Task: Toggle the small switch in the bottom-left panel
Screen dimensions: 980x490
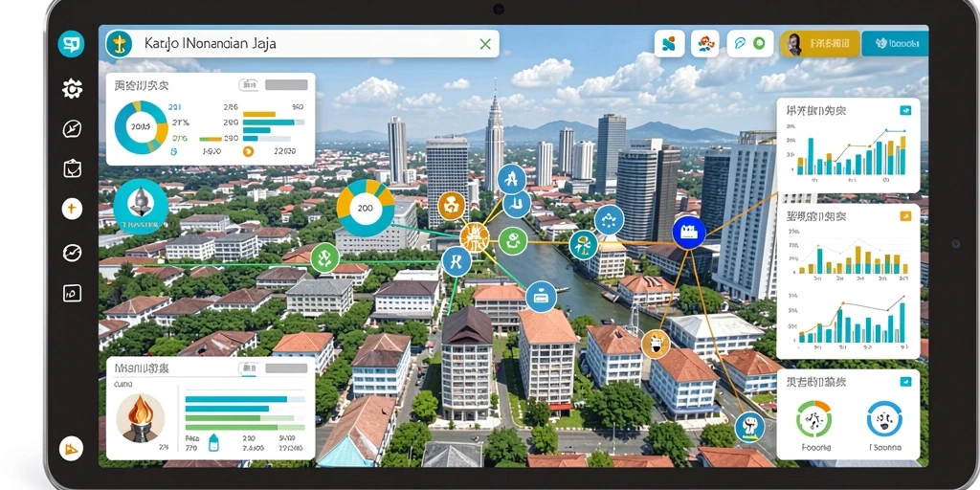Action: (249, 368)
